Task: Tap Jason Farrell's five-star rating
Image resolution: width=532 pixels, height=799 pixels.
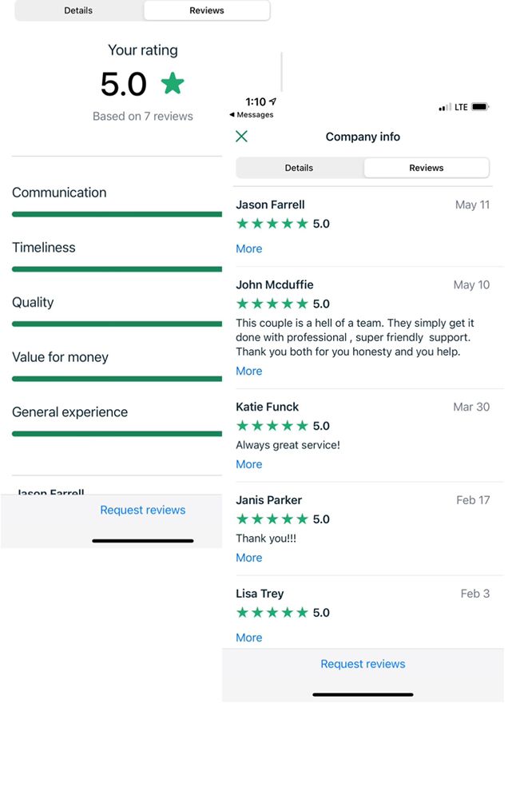Action: click(272, 224)
